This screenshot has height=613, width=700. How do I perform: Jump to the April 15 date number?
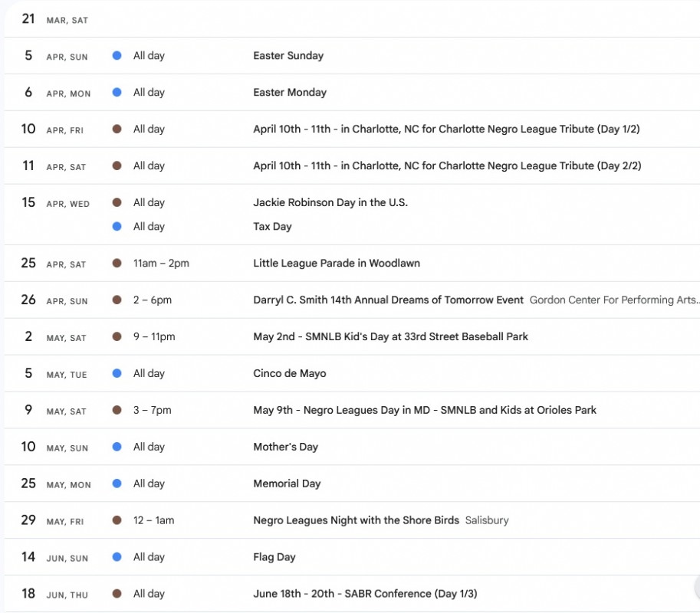pyautogui.click(x=28, y=203)
